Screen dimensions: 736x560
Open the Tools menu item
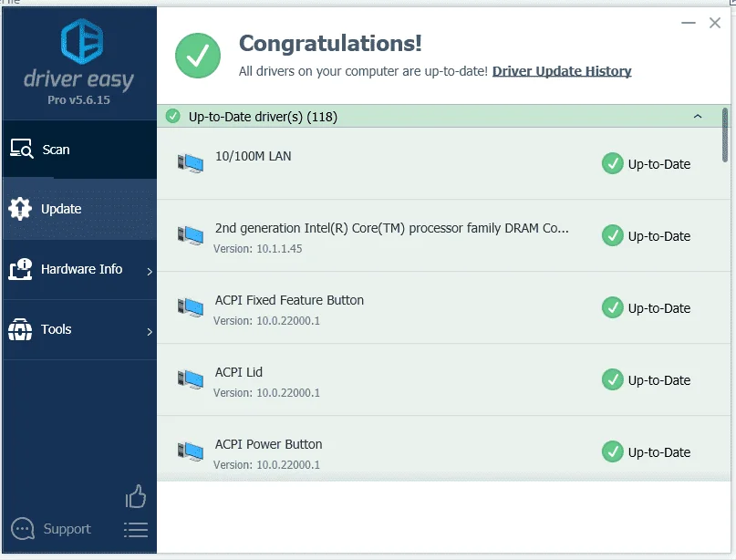click(79, 329)
